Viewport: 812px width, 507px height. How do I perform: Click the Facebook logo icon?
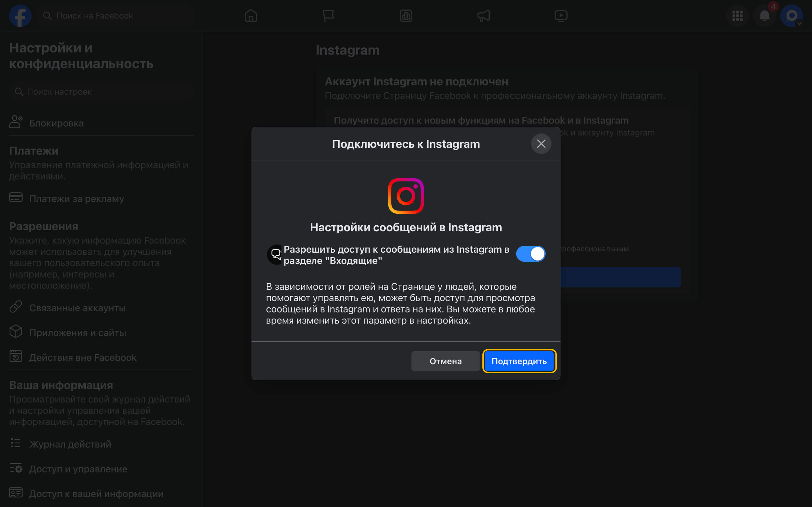20,16
